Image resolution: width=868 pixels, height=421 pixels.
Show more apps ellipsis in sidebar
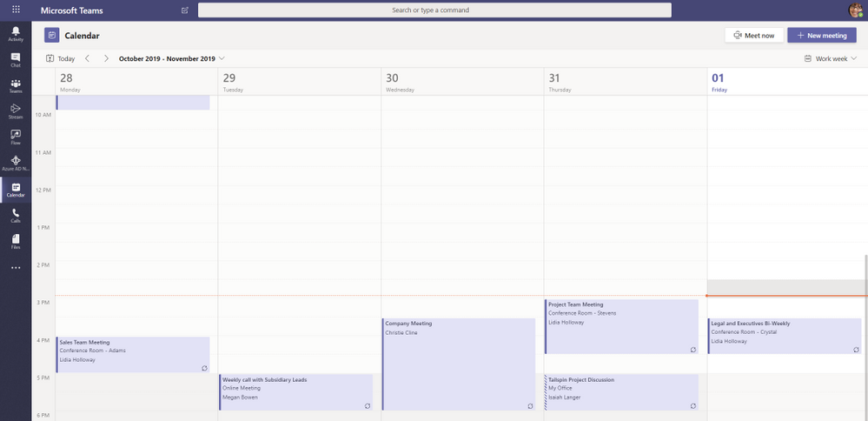[16, 268]
